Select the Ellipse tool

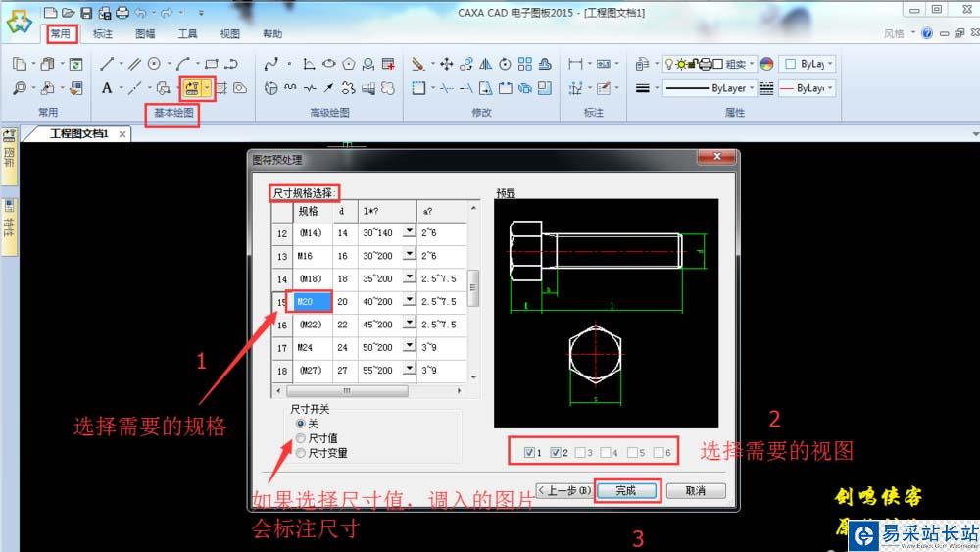point(328,63)
